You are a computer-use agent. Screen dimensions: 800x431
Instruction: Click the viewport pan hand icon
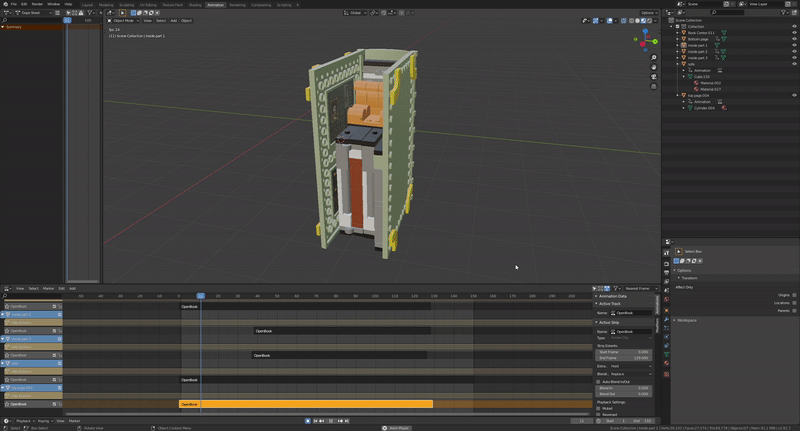654,67
